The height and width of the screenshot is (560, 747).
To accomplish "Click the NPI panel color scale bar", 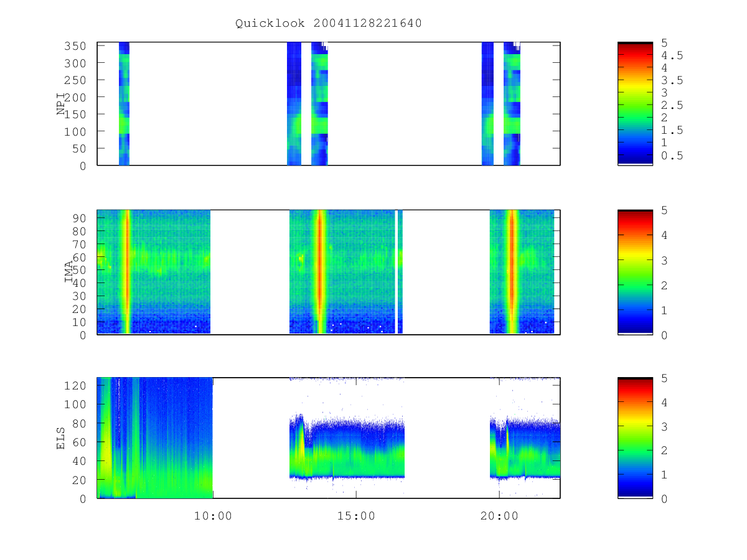I will coord(635,103).
